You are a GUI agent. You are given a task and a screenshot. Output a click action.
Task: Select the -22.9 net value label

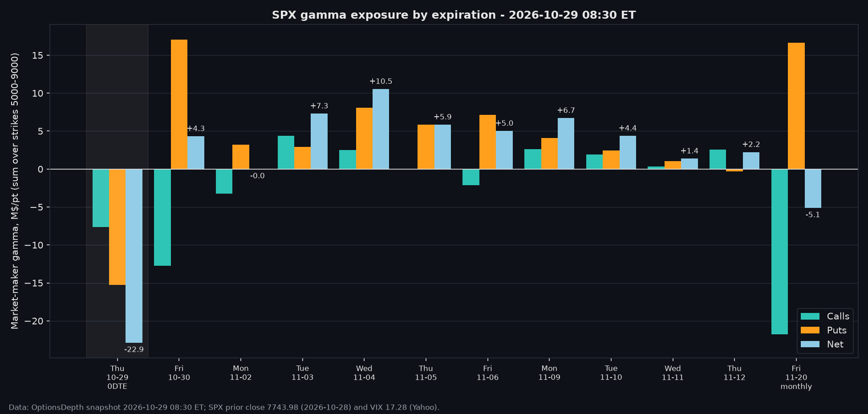pyautogui.click(x=134, y=349)
